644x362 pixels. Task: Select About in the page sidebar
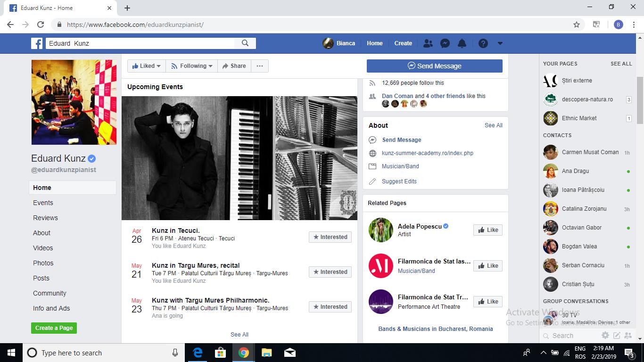(x=41, y=233)
